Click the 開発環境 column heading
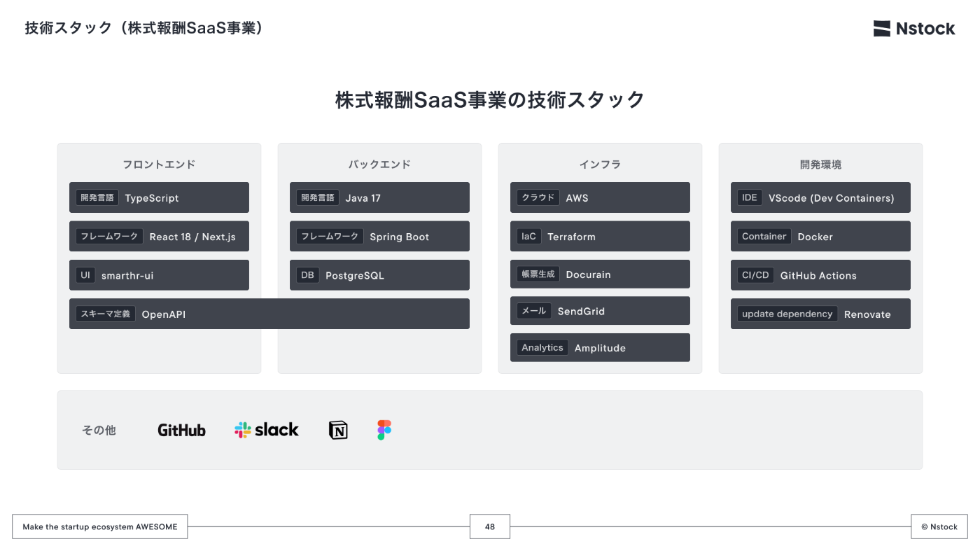This screenshot has width=980, height=551. coord(820,165)
